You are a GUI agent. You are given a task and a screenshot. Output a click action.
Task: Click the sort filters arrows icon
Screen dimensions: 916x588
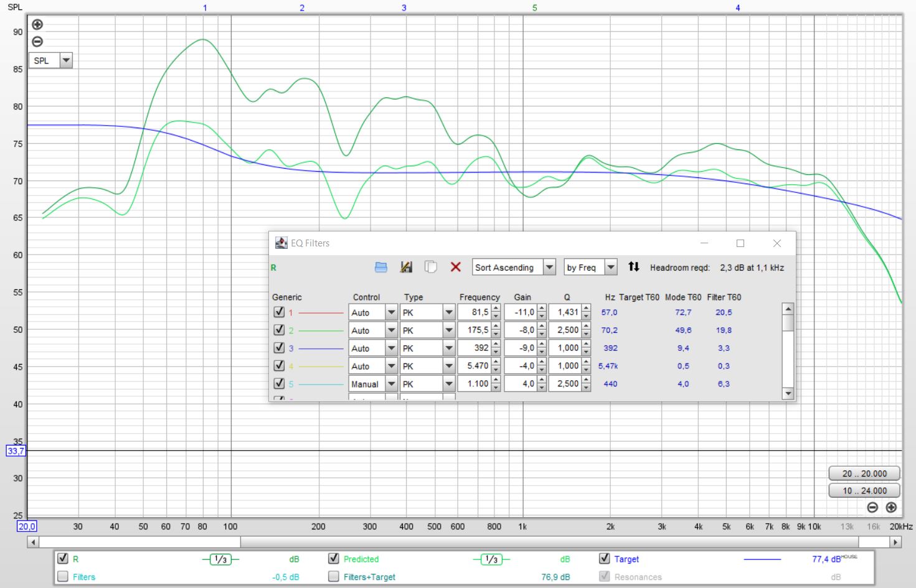[x=634, y=266]
